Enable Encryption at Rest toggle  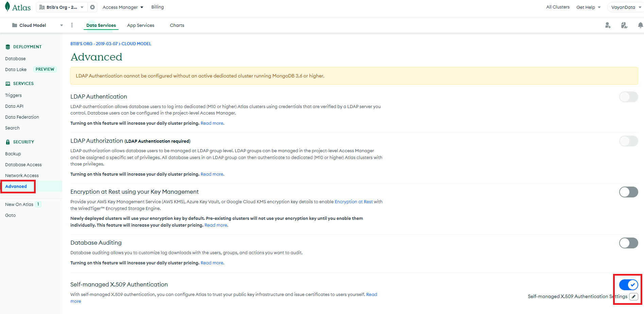coord(628,192)
